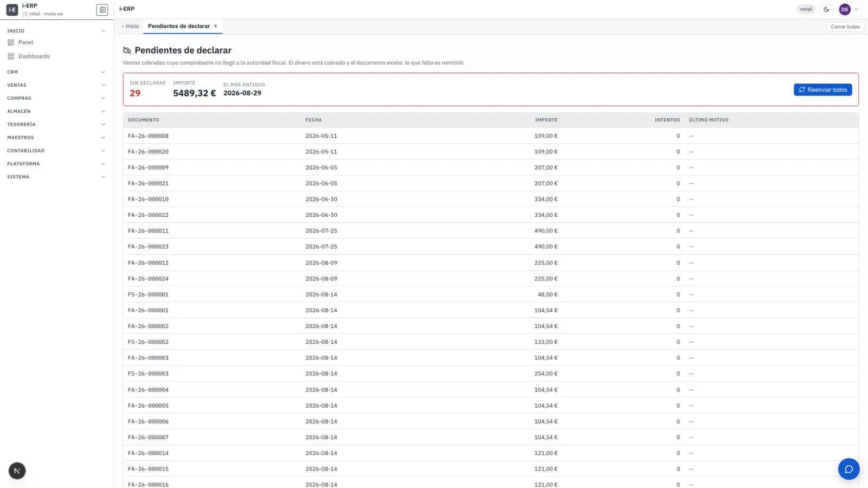Expand the TESORERÍA sidebar section
The width and height of the screenshot is (868, 488).
coord(56,124)
